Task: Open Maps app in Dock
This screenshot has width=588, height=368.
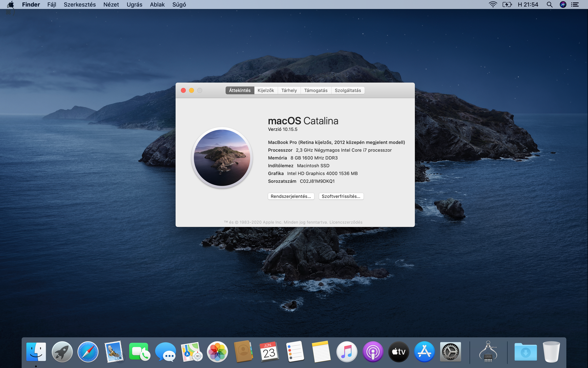Action: 192,352
